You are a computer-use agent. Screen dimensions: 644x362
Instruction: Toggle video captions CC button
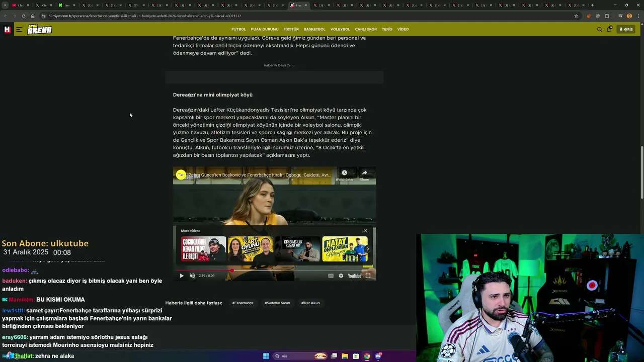(331, 276)
